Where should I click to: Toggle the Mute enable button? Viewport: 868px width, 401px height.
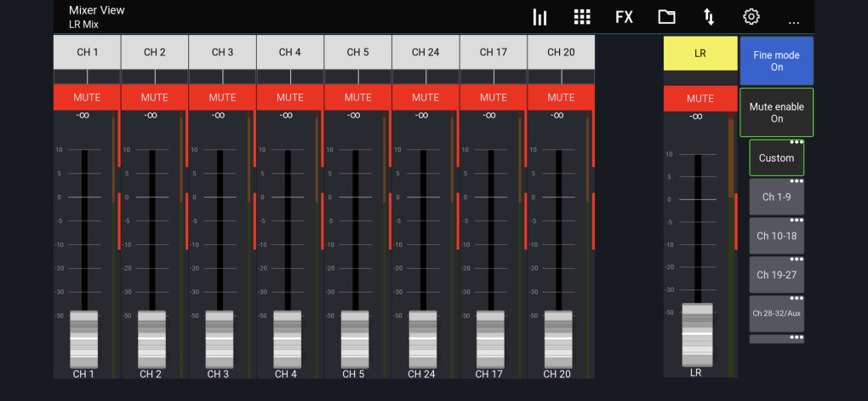click(776, 112)
